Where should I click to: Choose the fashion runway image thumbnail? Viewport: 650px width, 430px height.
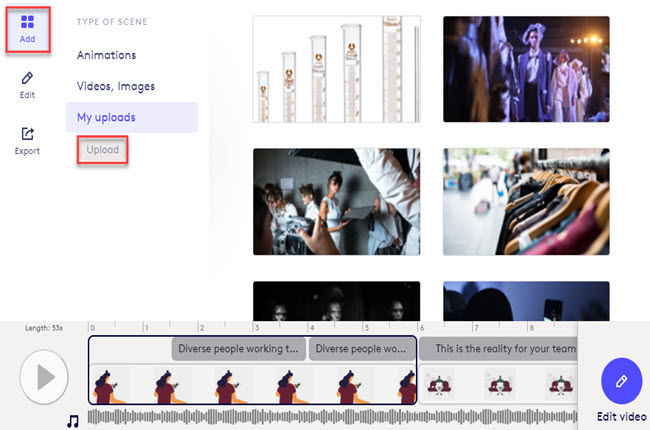[526, 69]
